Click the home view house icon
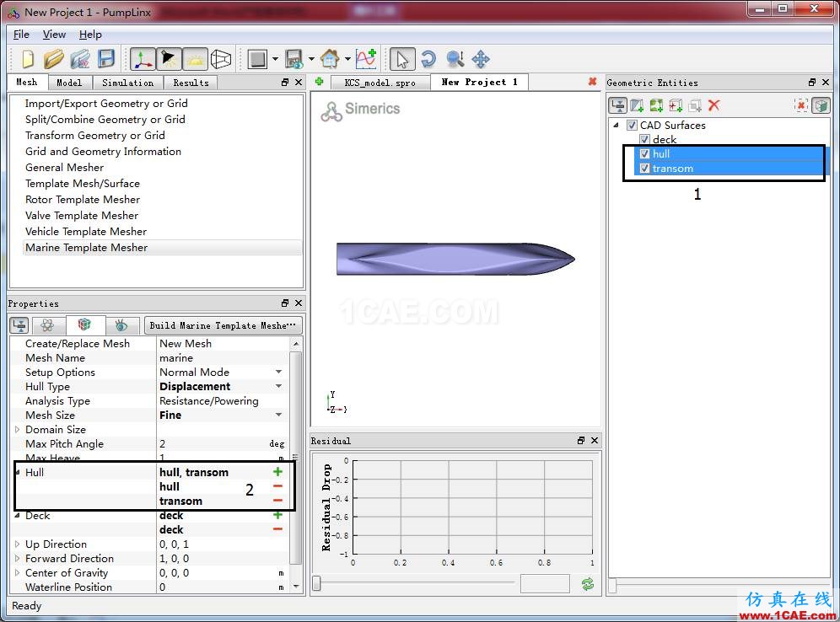The width and height of the screenshot is (840, 622). [330, 59]
